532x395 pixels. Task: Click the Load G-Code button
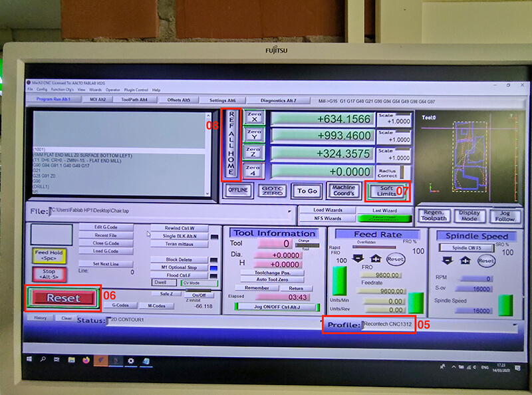tap(106, 251)
